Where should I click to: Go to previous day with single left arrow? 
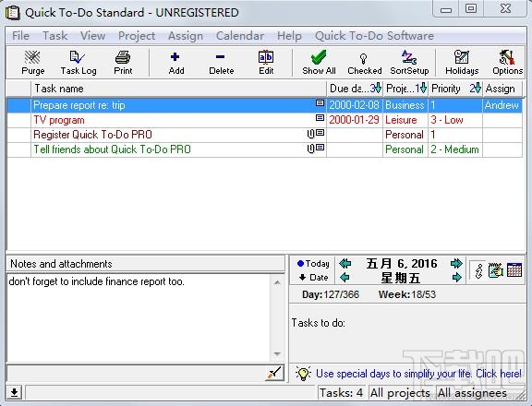(345, 278)
